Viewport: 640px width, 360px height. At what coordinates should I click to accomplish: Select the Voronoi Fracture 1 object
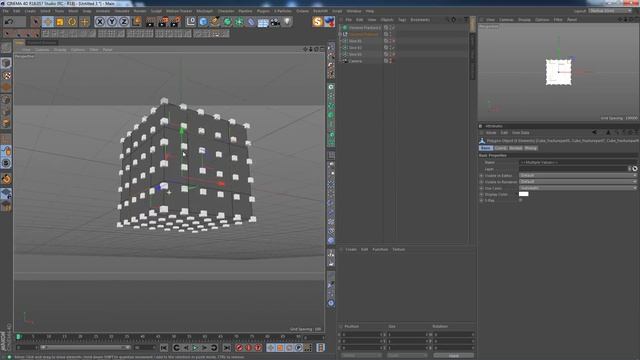(x=365, y=28)
